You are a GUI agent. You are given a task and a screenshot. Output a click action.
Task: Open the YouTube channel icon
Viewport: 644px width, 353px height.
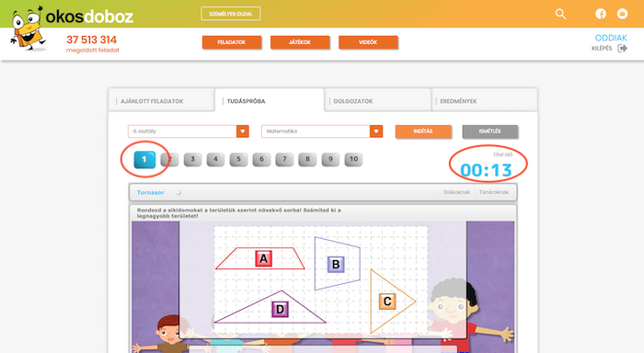(622, 14)
